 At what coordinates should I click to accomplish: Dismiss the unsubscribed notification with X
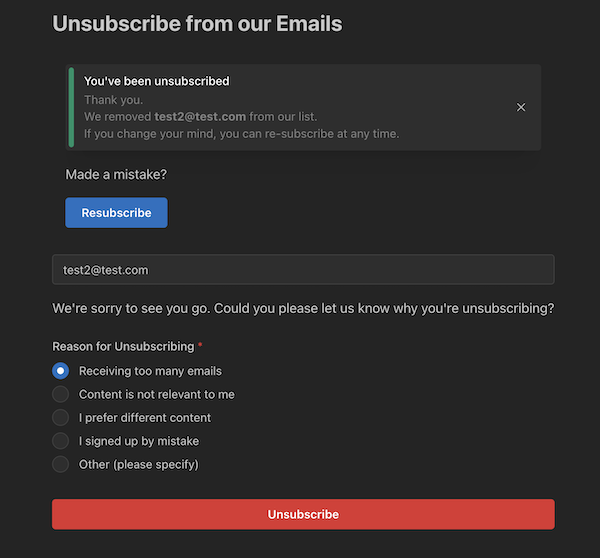pos(520,107)
